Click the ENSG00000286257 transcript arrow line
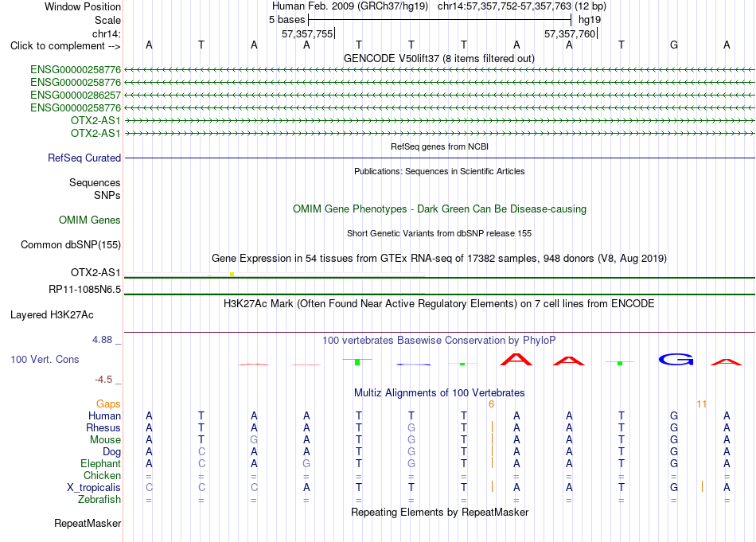The image size is (756, 542). coord(440,95)
